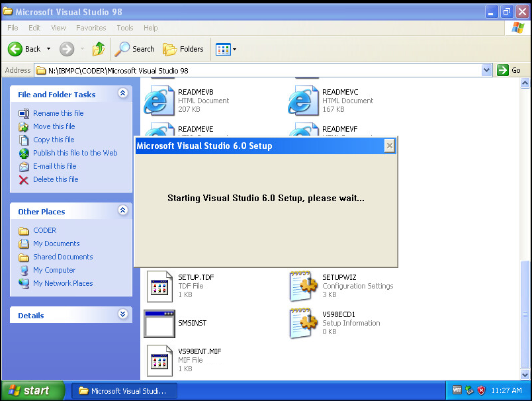The image size is (532, 401).
Task: Open the Search toolbar button
Action: coord(135,49)
